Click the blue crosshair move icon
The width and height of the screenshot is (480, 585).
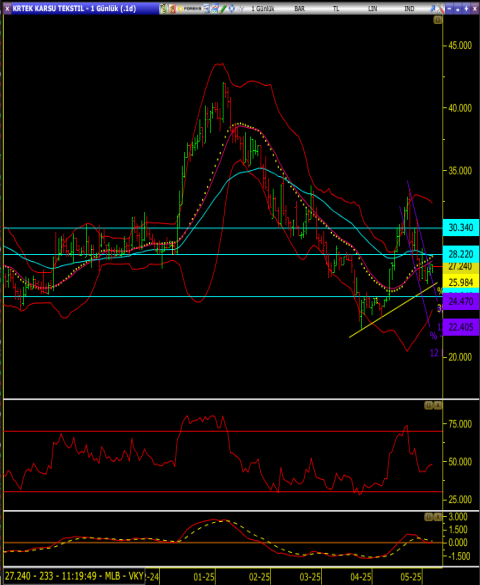point(232,9)
